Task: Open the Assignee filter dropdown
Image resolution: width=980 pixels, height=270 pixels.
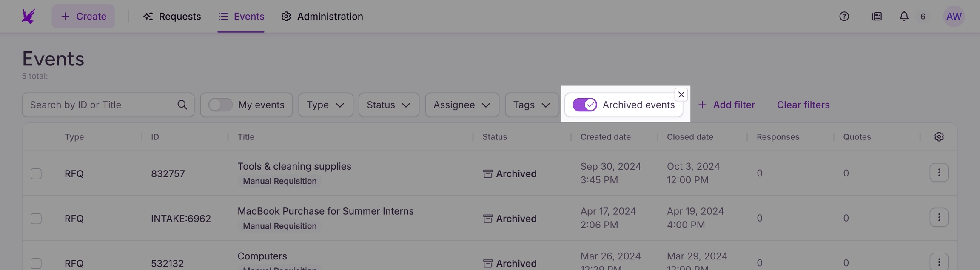Action: [462, 105]
